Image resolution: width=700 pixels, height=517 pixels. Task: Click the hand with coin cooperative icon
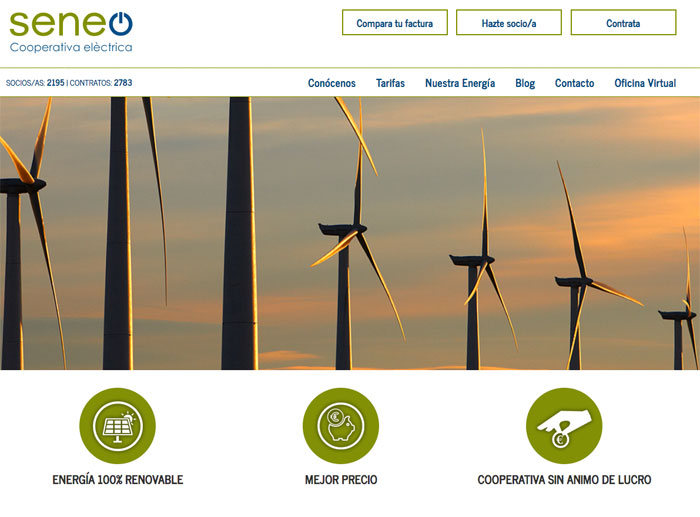click(564, 425)
